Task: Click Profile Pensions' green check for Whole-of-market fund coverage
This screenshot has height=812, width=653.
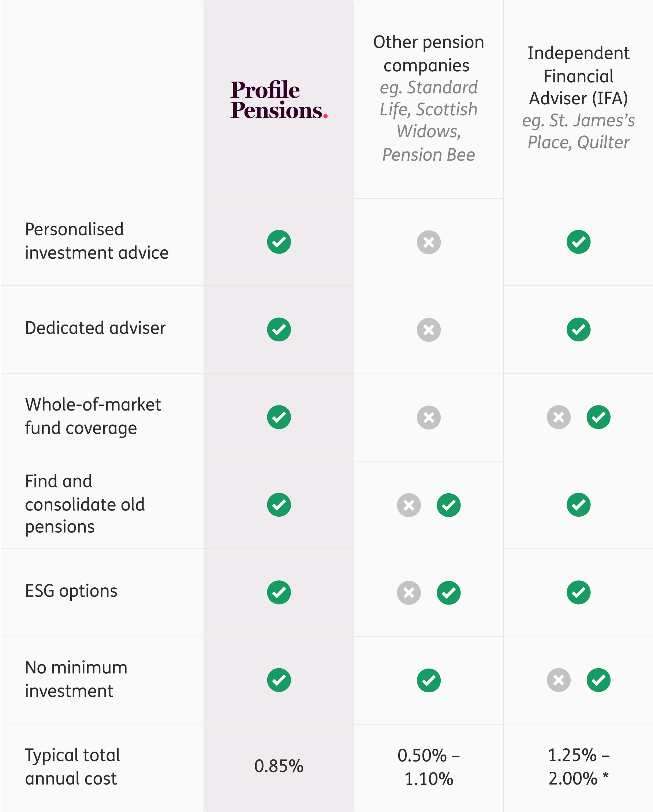Action: [279, 417]
